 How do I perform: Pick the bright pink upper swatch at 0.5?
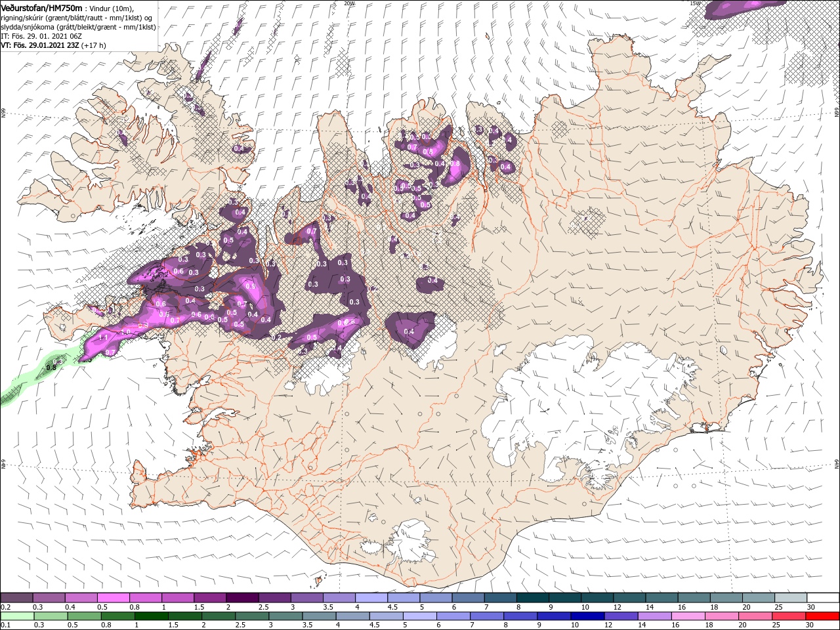[113, 597]
